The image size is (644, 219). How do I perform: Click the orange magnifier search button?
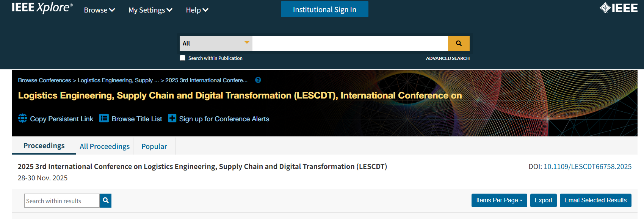(x=459, y=43)
